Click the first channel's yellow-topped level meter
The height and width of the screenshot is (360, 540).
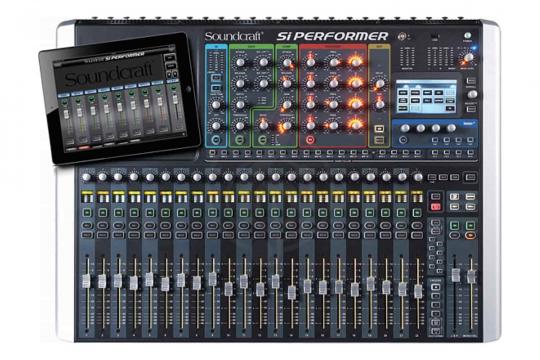[x=87, y=197]
